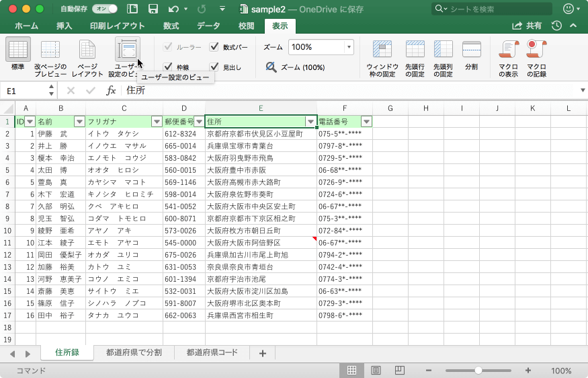Viewport: 588px width, 378px height.
Task: Cancel formula entry with X icon
Action: coord(71,91)
